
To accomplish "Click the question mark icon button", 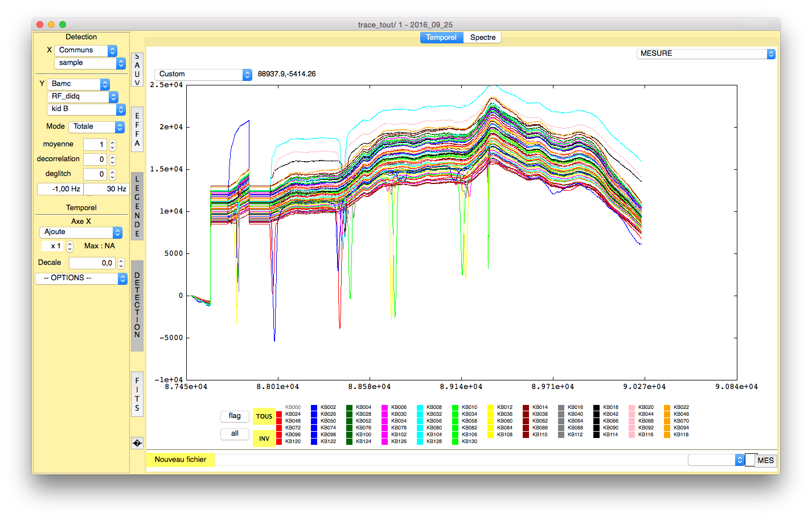I will (x=137, y=443).
